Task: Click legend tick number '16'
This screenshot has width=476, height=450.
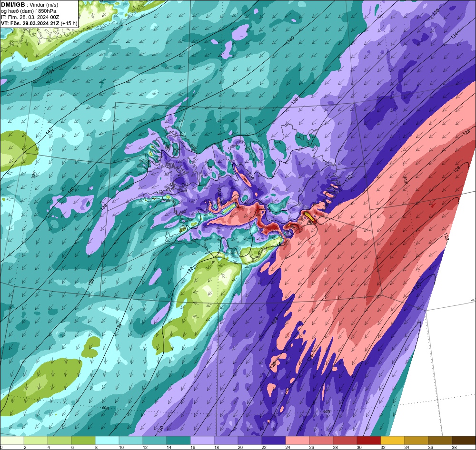Action: (x=192, y=447)
